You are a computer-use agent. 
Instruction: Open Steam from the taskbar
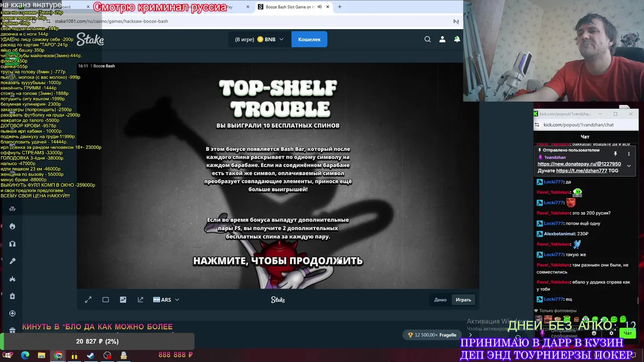click(x=91, y=355)
